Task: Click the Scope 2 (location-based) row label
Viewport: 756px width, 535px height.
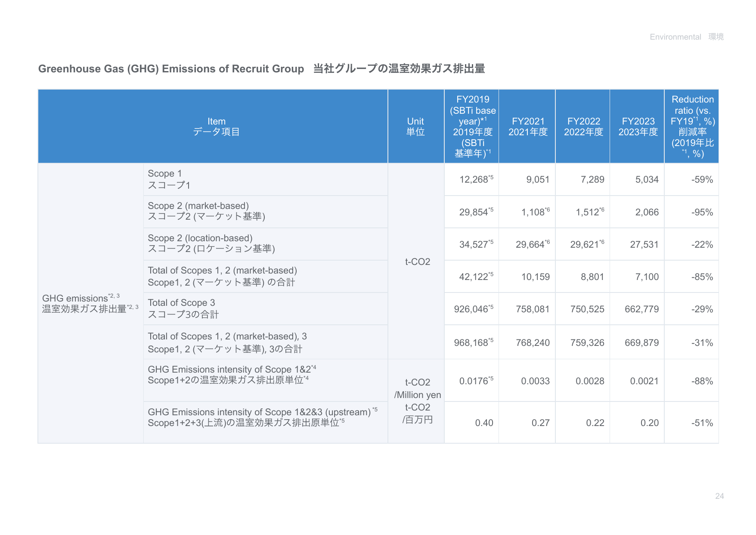Action: 265,244
